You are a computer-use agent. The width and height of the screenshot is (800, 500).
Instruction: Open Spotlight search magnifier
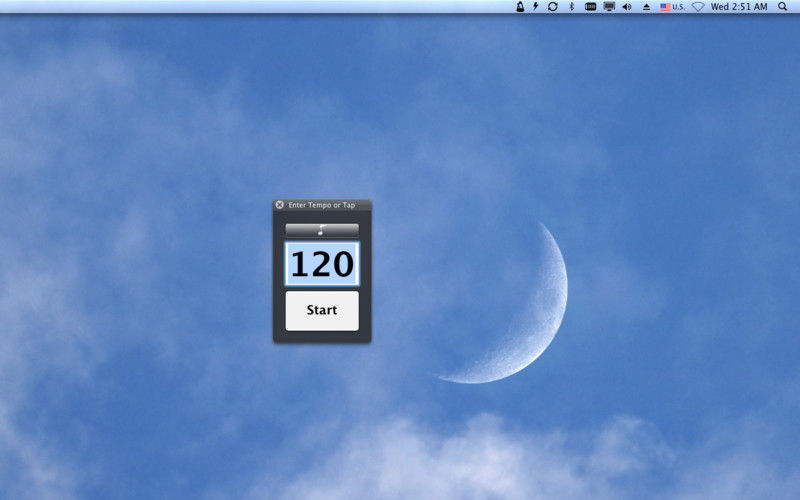(783, 7)
